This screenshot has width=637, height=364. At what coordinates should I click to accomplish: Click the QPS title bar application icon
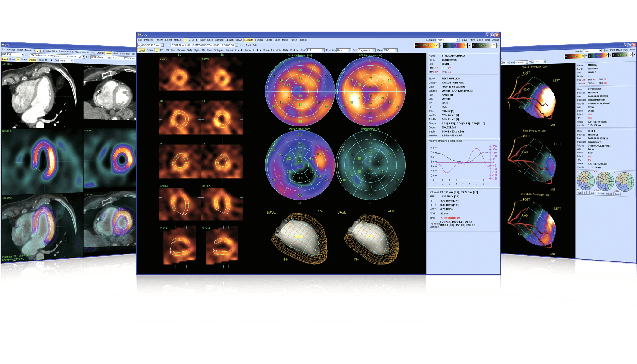coord(3,45)
